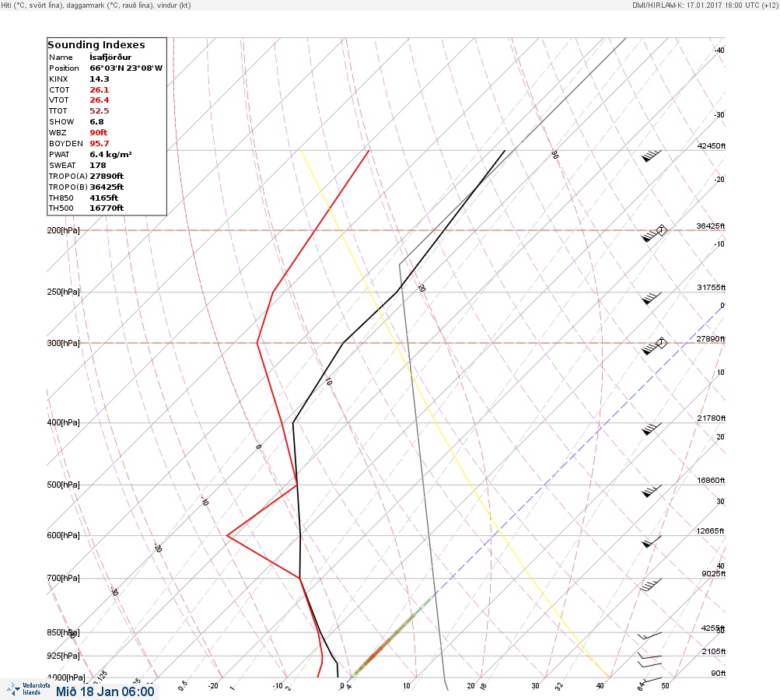Click the yellow line's top end
780x700 pixels.
coord(302,151)
